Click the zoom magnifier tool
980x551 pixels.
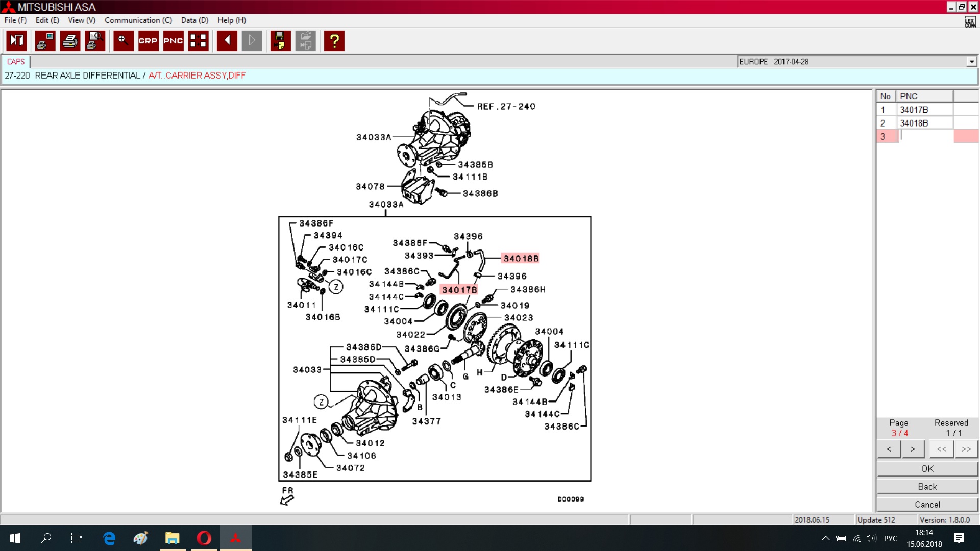pyautogui.click(x=123, y=41)
